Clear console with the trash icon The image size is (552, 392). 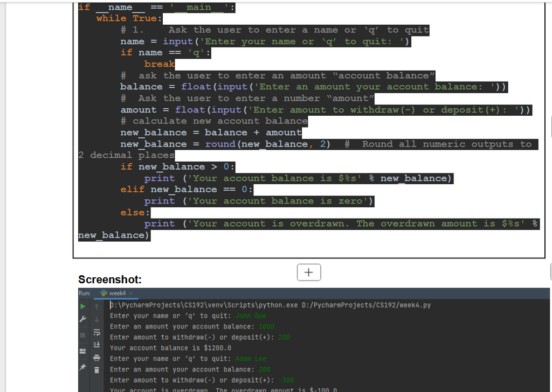click(x=98, y=370)
